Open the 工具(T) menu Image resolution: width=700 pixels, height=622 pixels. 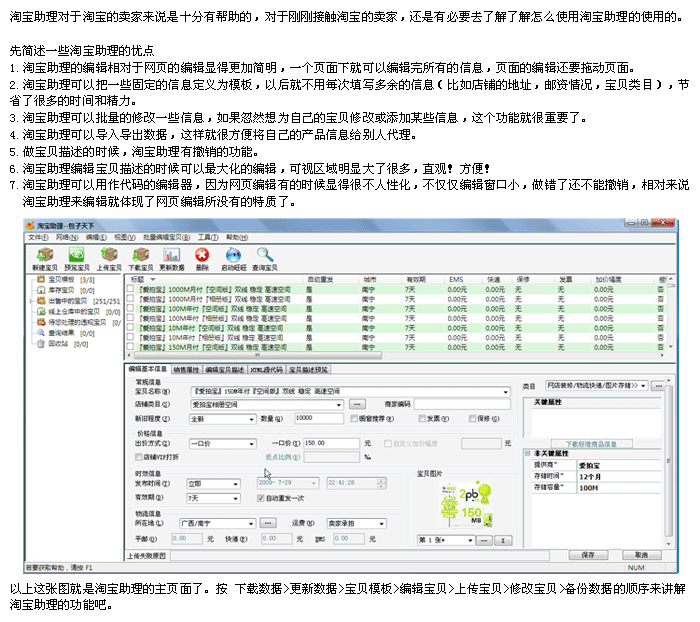[x=208, y=238]
